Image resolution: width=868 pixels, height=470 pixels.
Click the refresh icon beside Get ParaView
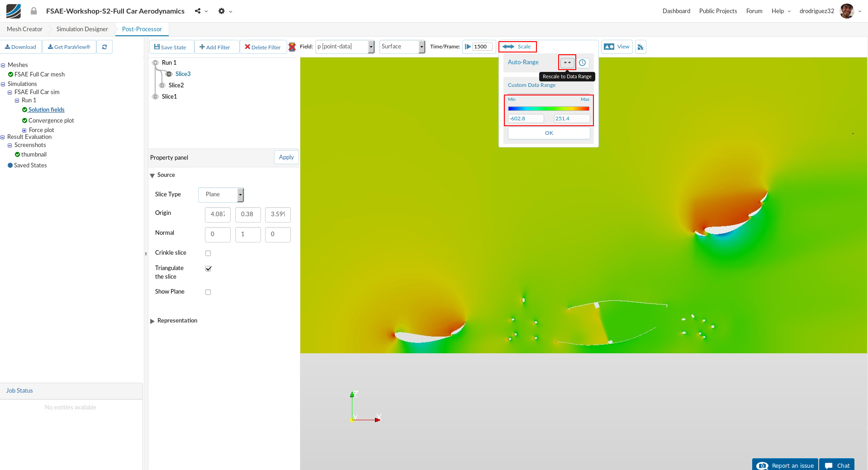click(104, 47)
